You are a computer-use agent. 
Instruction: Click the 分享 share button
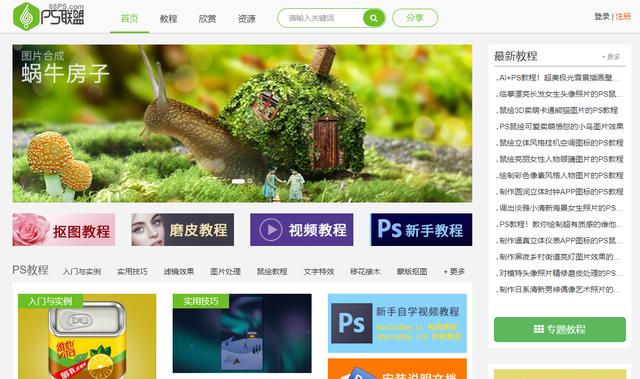click(x=415, y=18)
